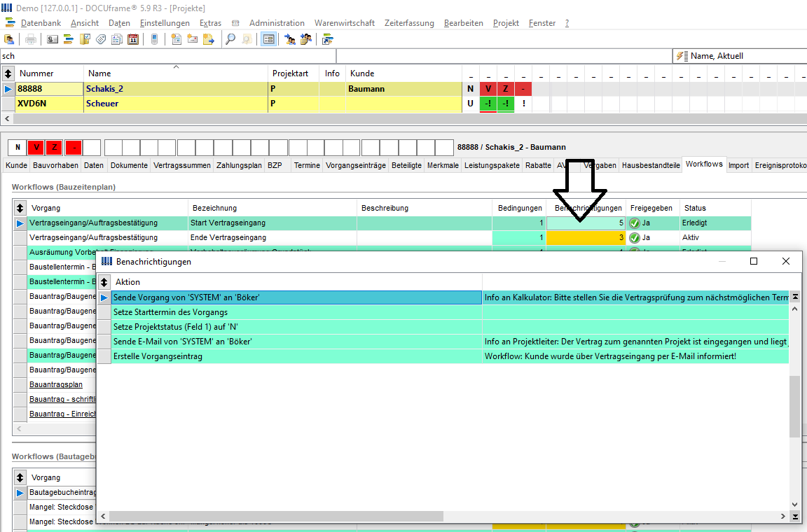Click the users with note arrow icon
The height and width of the screenshot is (532, 807).
point(305,39)
